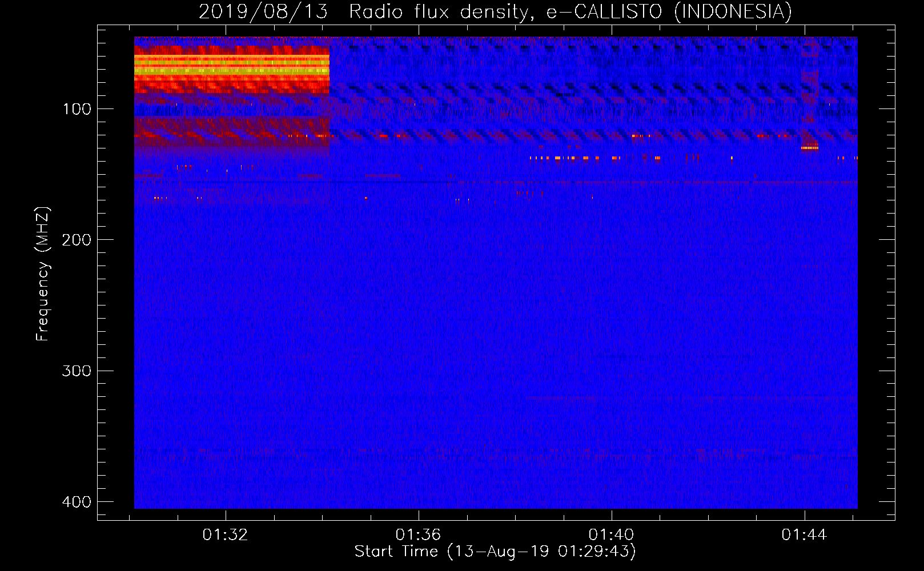Screen dimensions: 924x571
Task: Click the 01:40 time tick label
Action: tap(611, 534)
